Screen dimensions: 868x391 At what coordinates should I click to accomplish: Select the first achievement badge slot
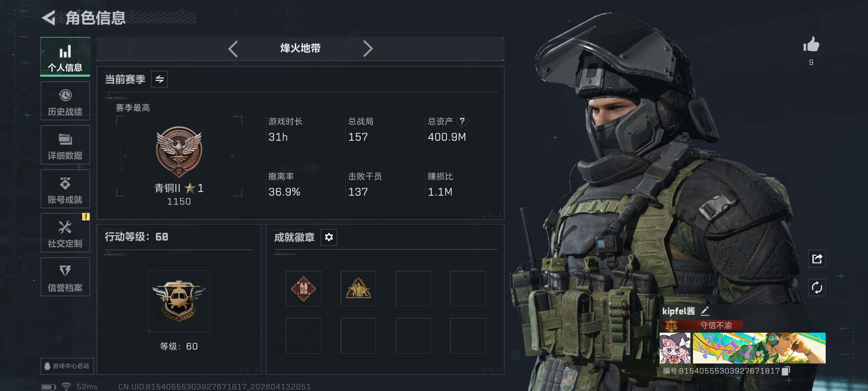click(303, 289)
